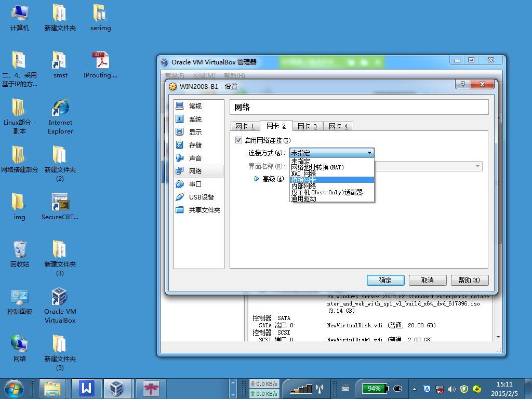The height and width of the screenshot is (399, 532).
Task: Open the Windows Start menu
Action: [14, 389]
